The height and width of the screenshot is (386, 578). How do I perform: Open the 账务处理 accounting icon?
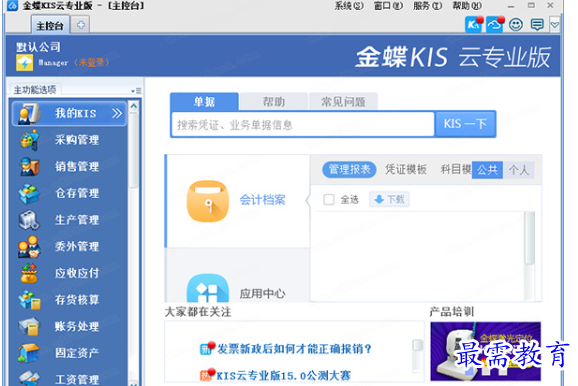tap(29, 326)
